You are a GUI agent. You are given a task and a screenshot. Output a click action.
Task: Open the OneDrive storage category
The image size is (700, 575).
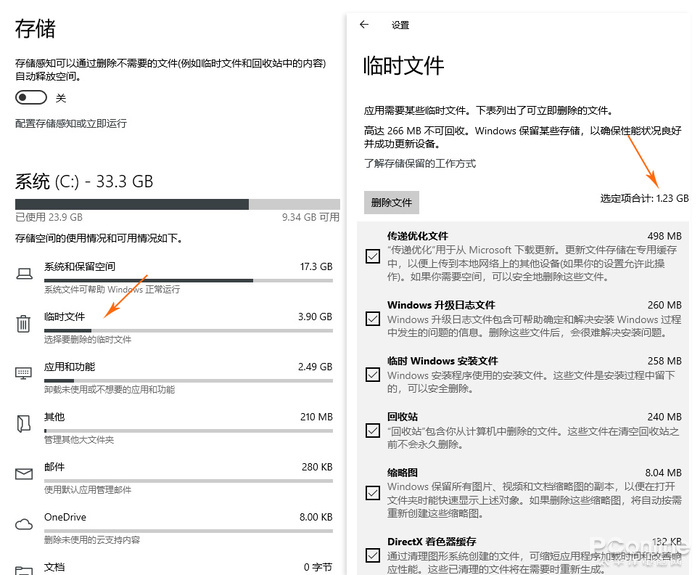click(174, 528)
